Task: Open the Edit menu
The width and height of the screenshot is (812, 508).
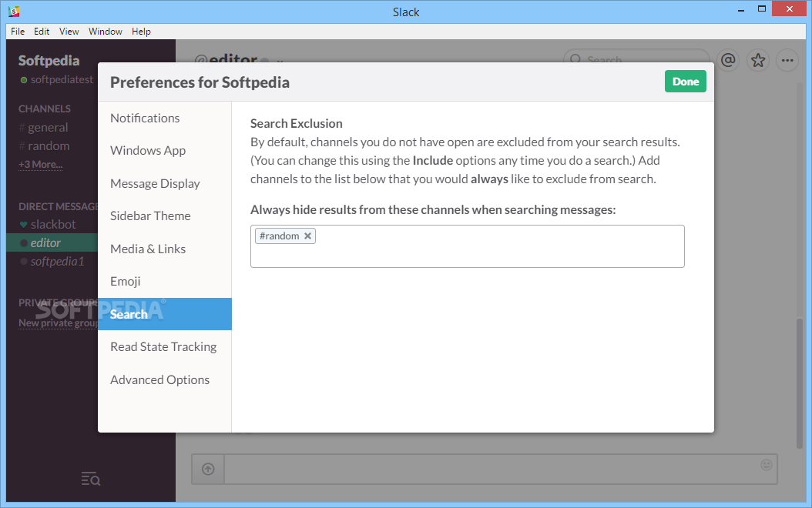Action: 42,32
